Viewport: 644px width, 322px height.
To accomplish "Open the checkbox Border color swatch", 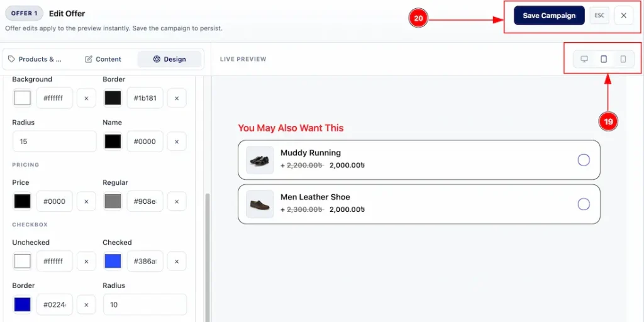I will click(22, 304).
